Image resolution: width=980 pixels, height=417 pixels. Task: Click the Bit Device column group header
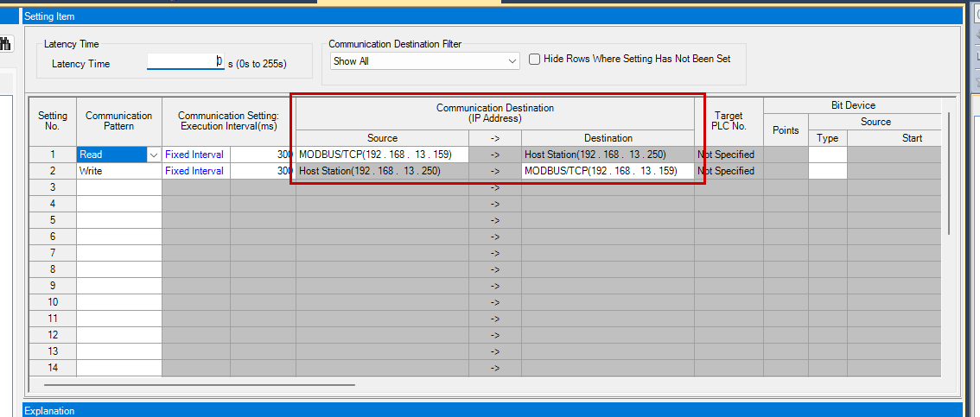pyautogui.click(x=852, y=105)
